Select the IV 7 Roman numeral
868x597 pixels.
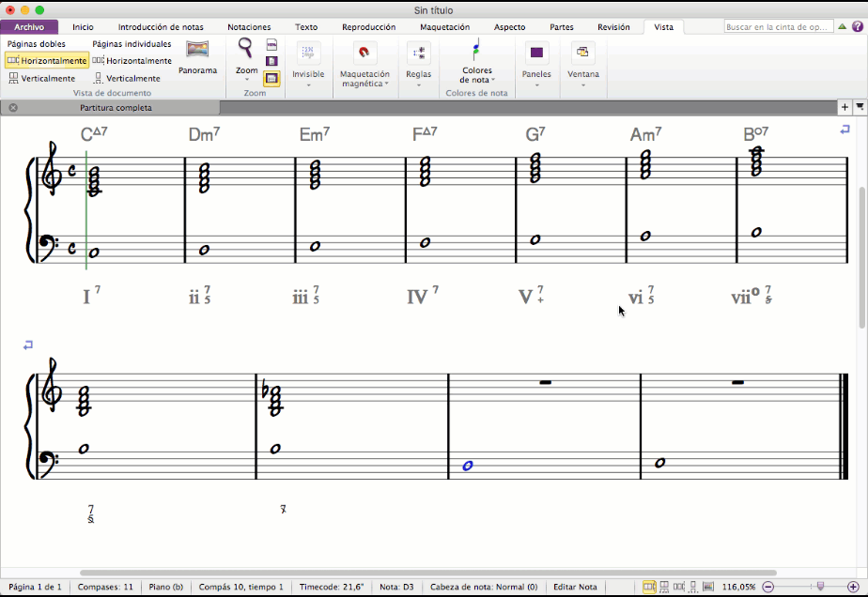pyautogui.click(x=423, y=296)
